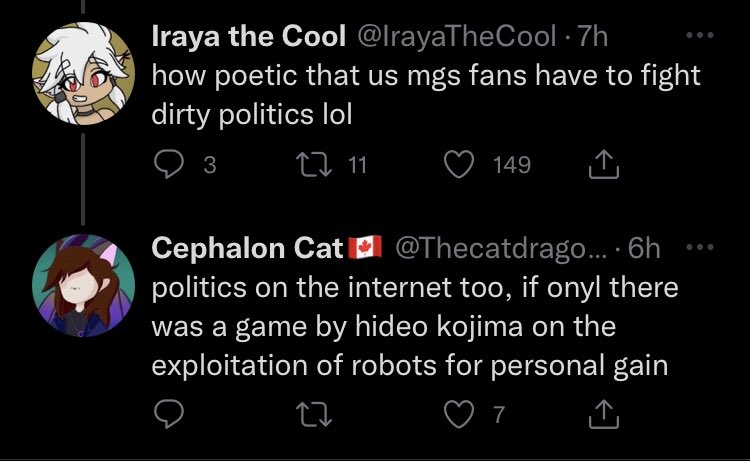
Task: Reply to Cephalon Cat's tweet
Action: tap(169, 414)
